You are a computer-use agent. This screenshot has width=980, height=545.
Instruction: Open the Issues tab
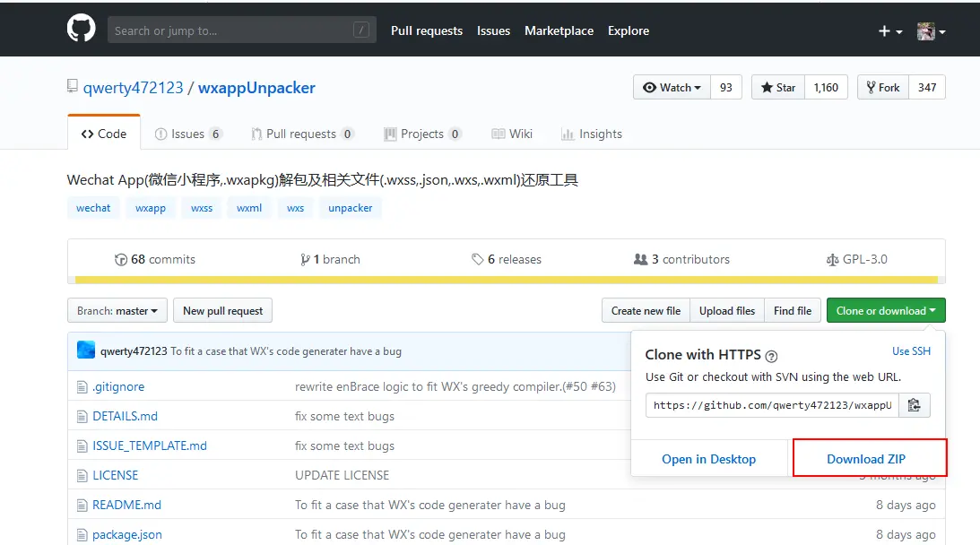click(188, 134)
